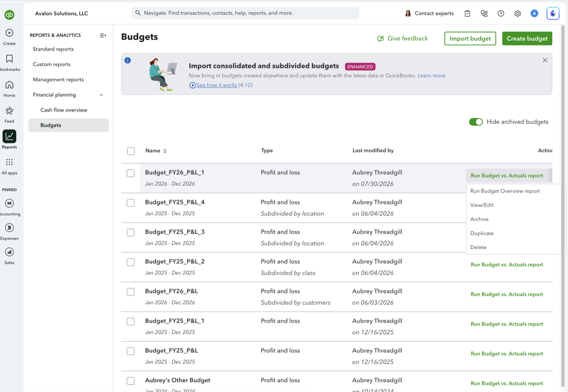Go to Home in the left rail
568x392 pixels.
pyautogui.click(x=9, y=84)
